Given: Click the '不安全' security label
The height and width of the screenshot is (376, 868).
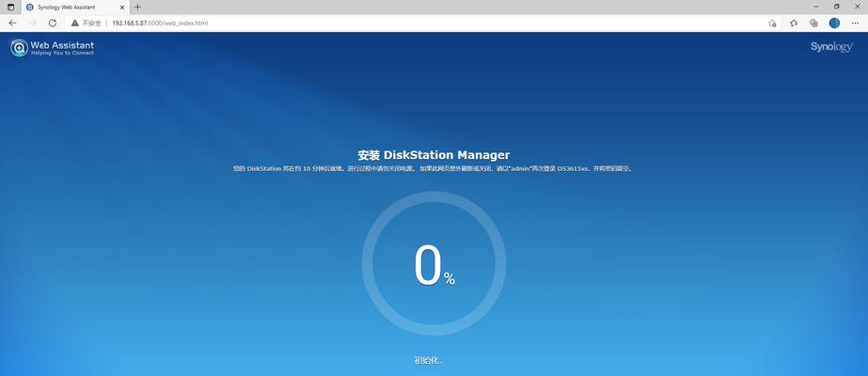Looking at the screenshot, I should [91, 23].
